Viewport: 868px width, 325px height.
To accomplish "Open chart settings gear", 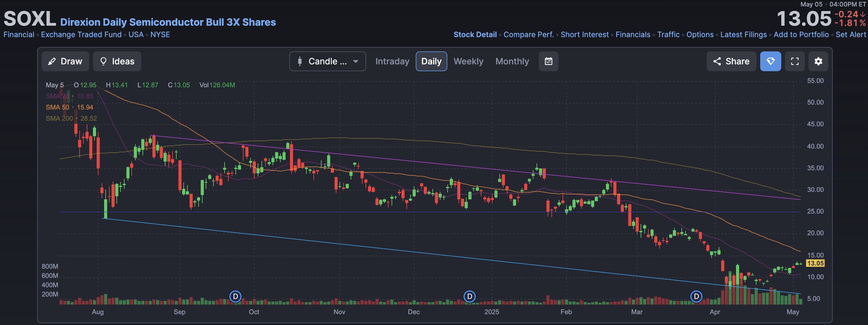I will tap(818, 61).
